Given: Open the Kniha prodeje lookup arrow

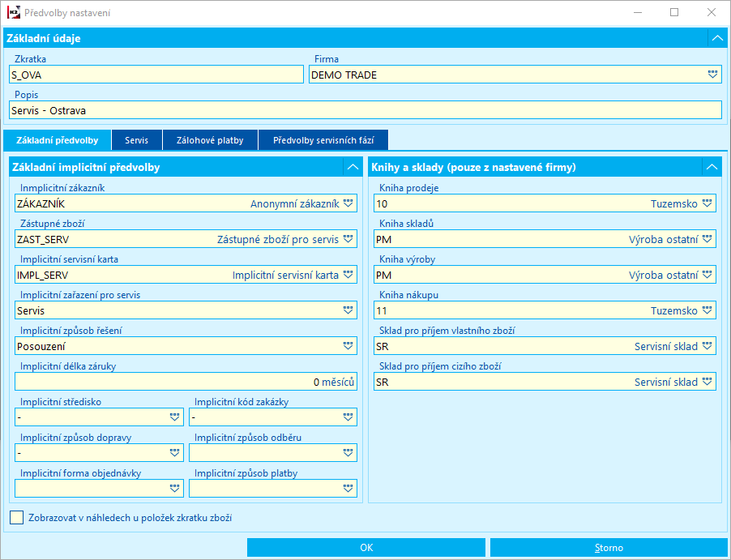Looking at the screenshot, I should coord(707,203).
